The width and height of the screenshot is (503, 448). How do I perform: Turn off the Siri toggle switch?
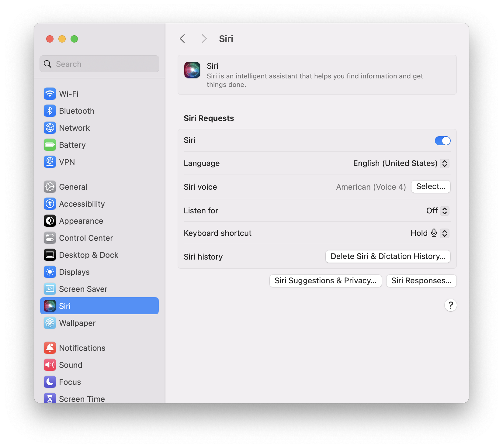(x=442, y=140)
